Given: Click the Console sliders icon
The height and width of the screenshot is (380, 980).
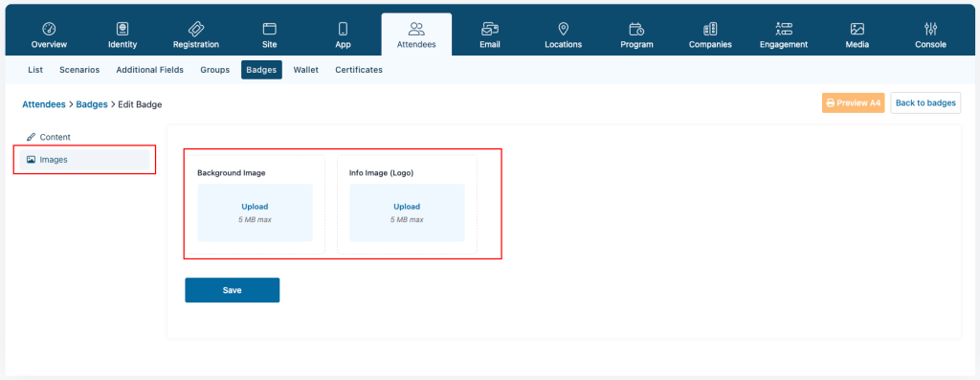Looking at the screenshot, I should (x=930, y=29).
